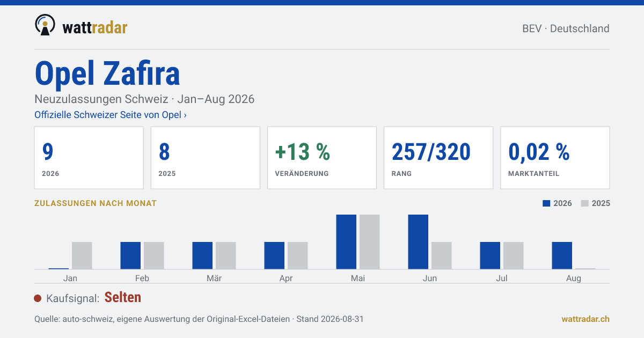The height and width of the screenshot is (338, 644).
Task: Click the 0,02 % Marktanteil card
Action: [x=555, y=158]
